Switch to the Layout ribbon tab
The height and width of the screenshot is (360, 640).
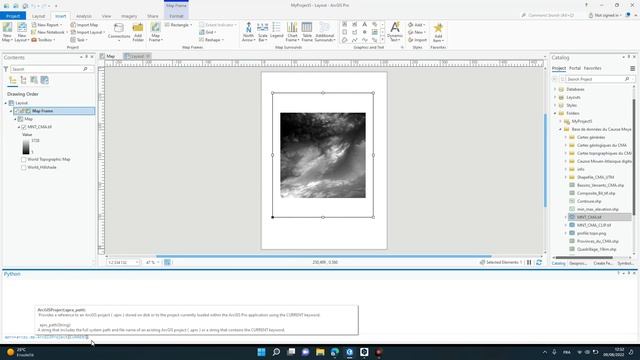click(38, 16)
